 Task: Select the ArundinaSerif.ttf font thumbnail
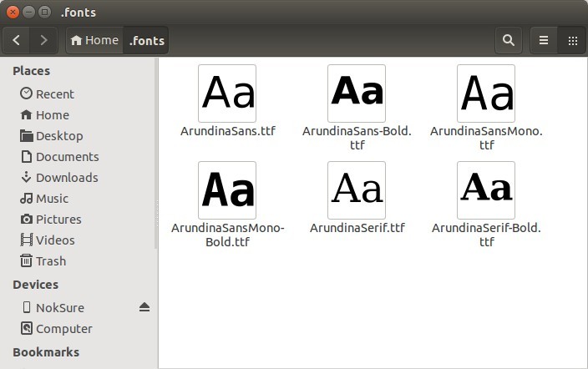tap(357, 190)
